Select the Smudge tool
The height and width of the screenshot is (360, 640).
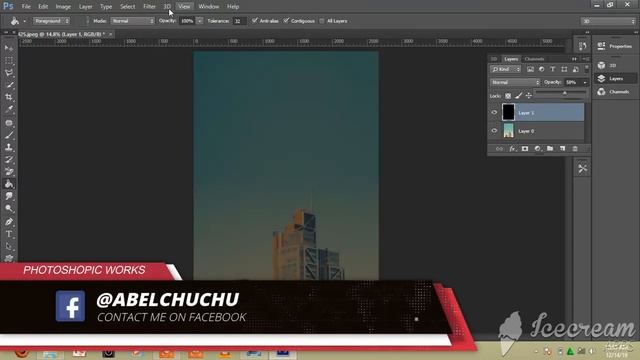(9, 196)
